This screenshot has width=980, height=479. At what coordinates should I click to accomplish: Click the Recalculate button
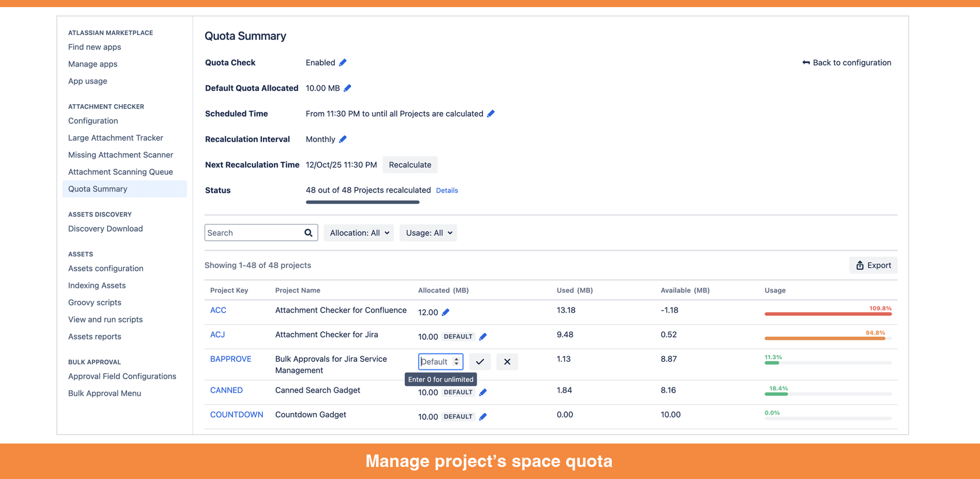(410, 164)
